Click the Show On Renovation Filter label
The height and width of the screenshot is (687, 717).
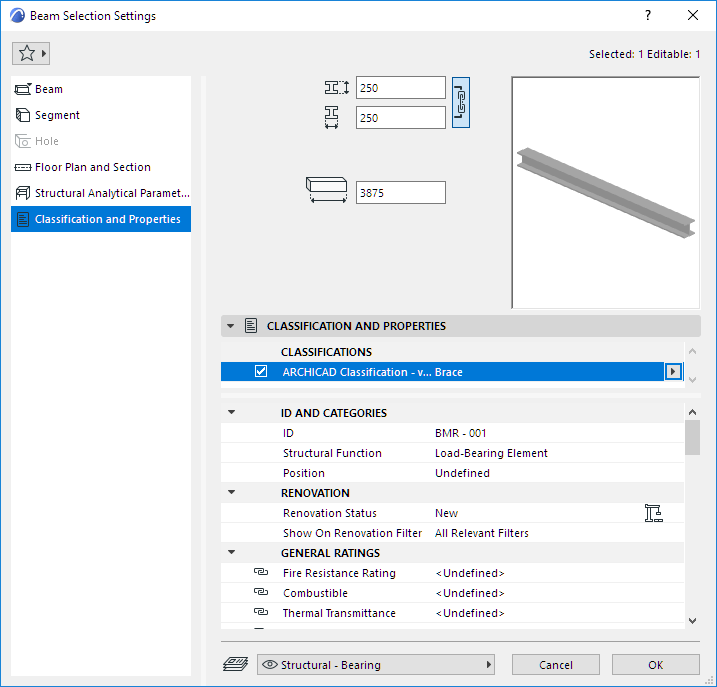(352, 533)
